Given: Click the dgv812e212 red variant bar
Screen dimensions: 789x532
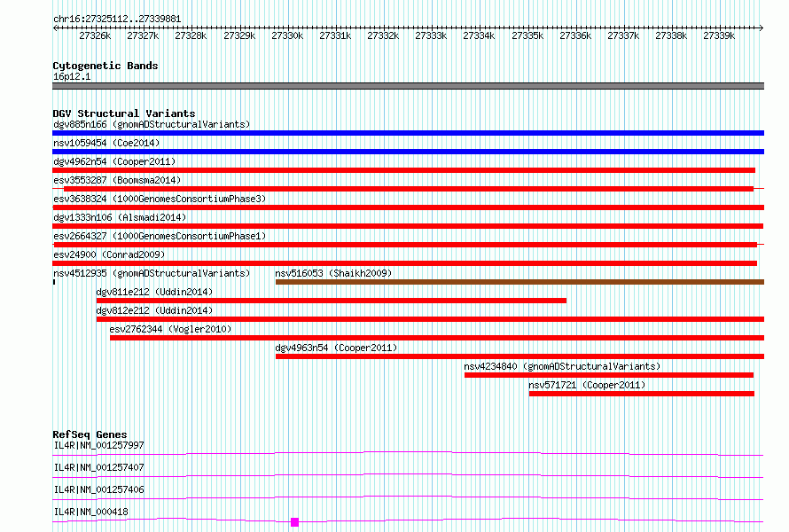Looking at the screenshot, I should point(430,319).
